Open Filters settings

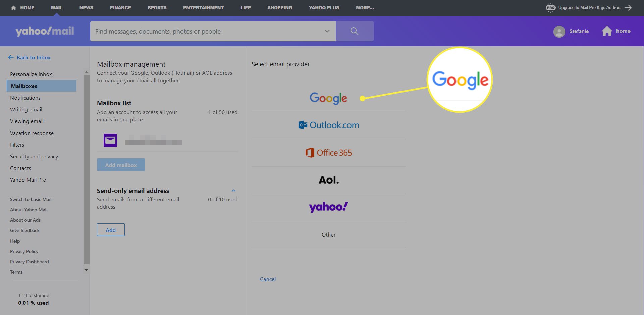point(17,145)
